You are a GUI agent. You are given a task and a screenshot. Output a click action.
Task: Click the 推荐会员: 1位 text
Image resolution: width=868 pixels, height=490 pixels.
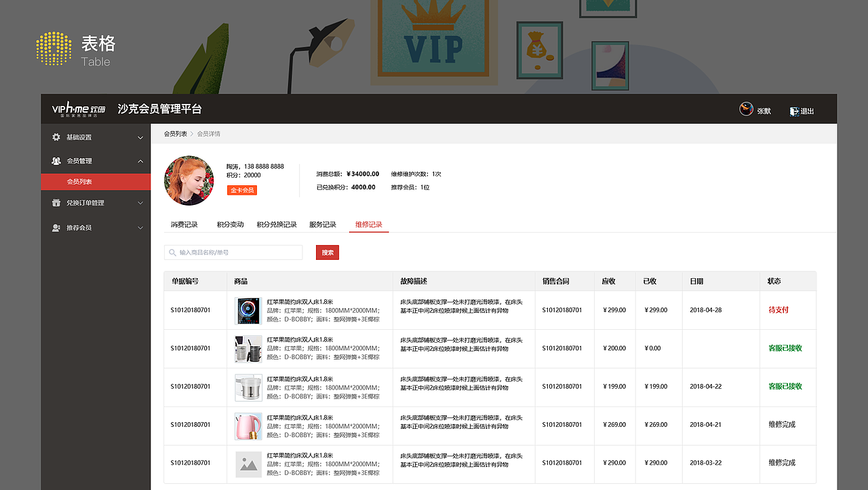point(410,187)
